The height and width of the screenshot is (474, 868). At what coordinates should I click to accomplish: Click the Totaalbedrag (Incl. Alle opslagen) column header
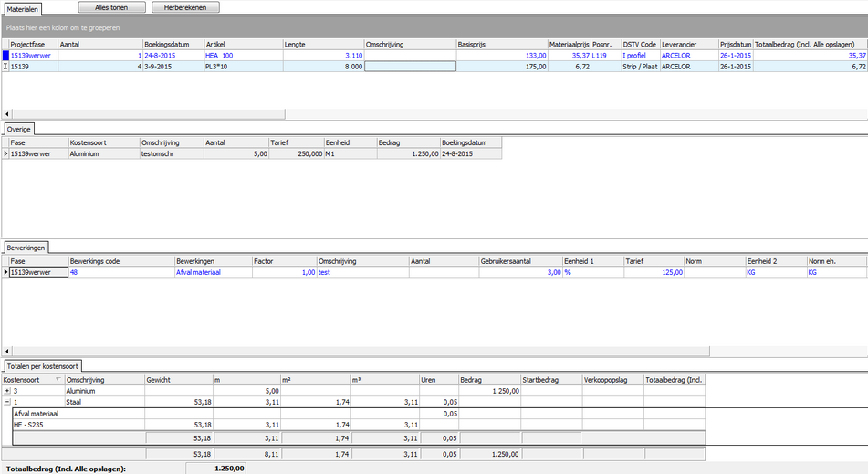point(810,45)
